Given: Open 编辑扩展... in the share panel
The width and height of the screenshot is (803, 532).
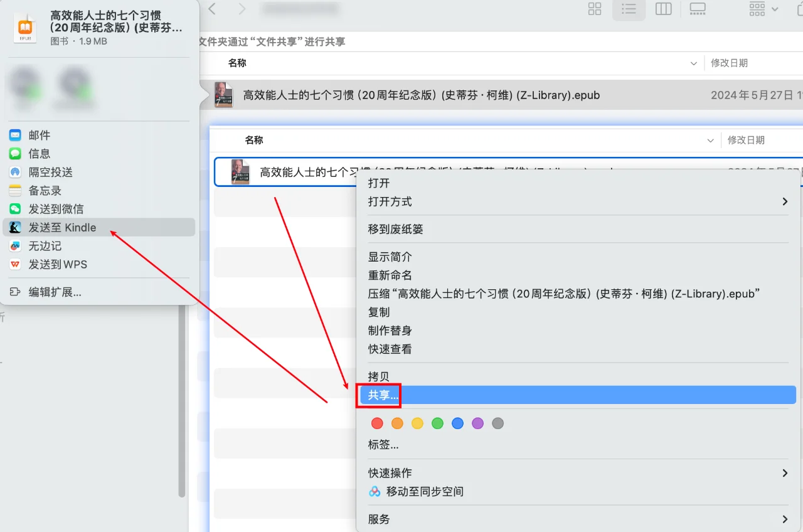Looking at the screenshot, I should pos(99,292).
